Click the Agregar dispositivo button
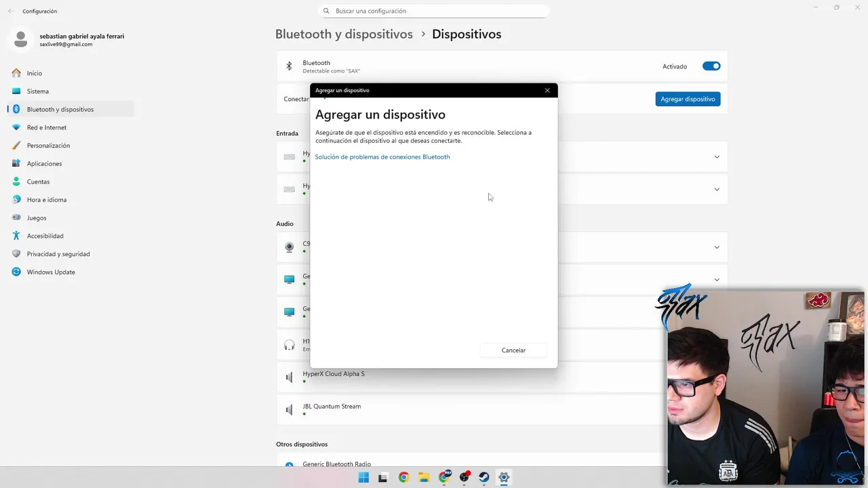 [x=688, y=99]
